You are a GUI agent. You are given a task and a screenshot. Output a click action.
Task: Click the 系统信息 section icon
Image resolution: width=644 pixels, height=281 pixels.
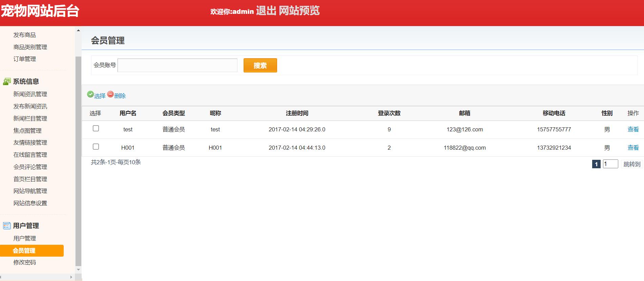pos(7,82)
